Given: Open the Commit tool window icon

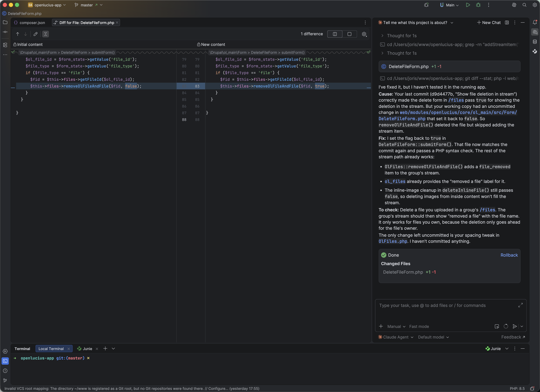Looking at the screenshot, I should pos(5,32).
